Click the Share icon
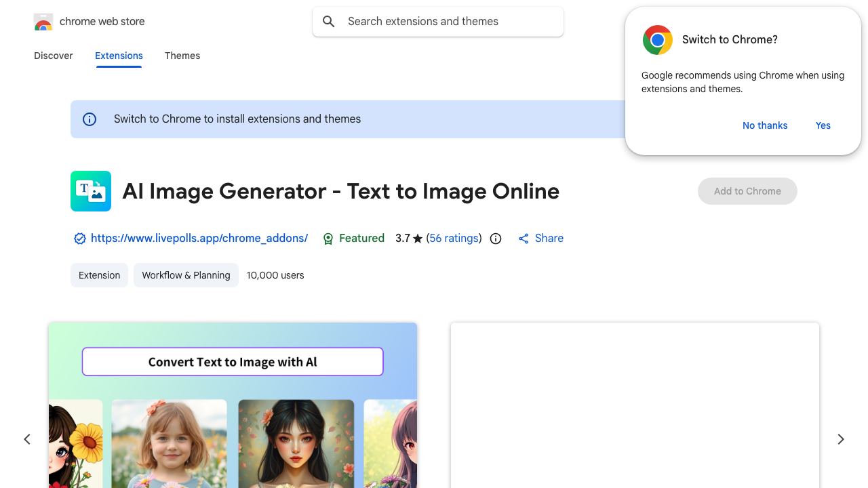Image resolution: width=868 pixels, height=488 pixels. click(x=524, y=239)
